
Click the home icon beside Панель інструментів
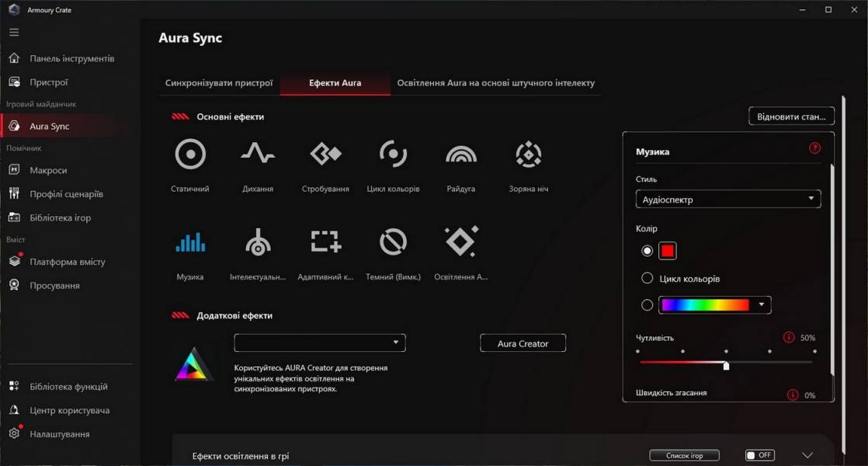(15, 58)
